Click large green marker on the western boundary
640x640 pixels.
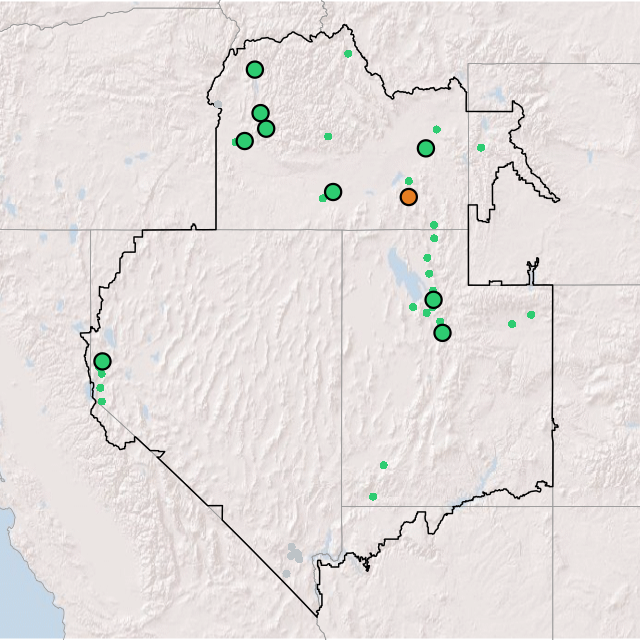pos(102,362)
